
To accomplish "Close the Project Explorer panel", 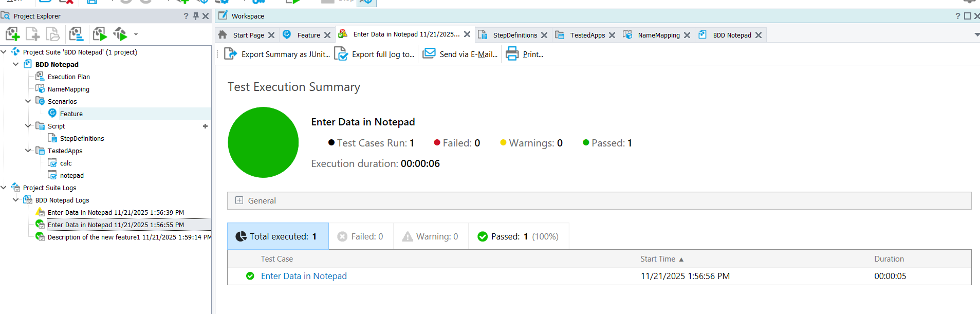I will [206, 16].
